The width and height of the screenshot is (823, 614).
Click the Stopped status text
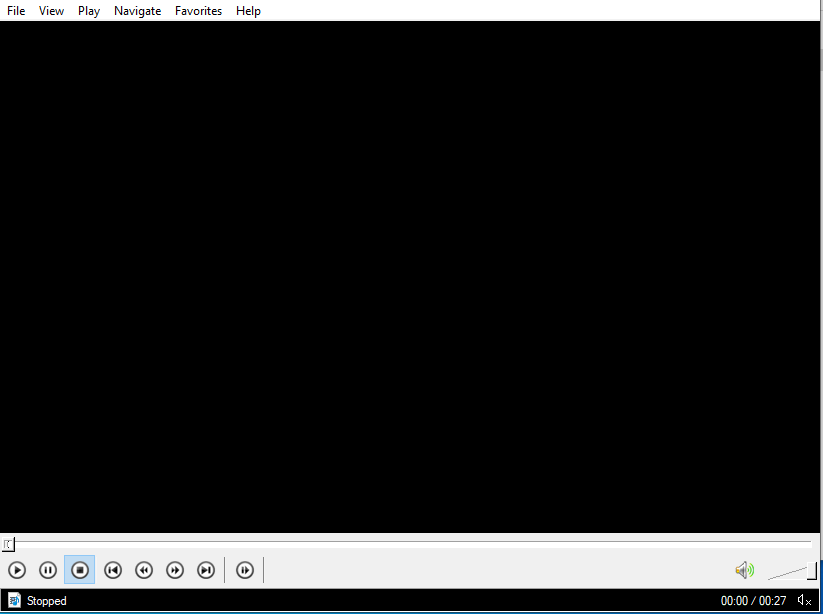coord(47,601)
